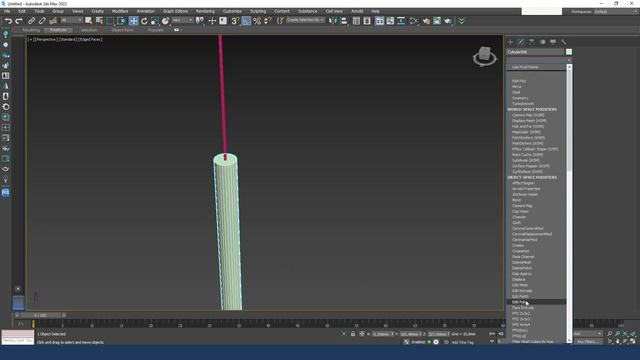Click the Redo arrow icon
The image size is (640, 360).
tap(19, 21)
